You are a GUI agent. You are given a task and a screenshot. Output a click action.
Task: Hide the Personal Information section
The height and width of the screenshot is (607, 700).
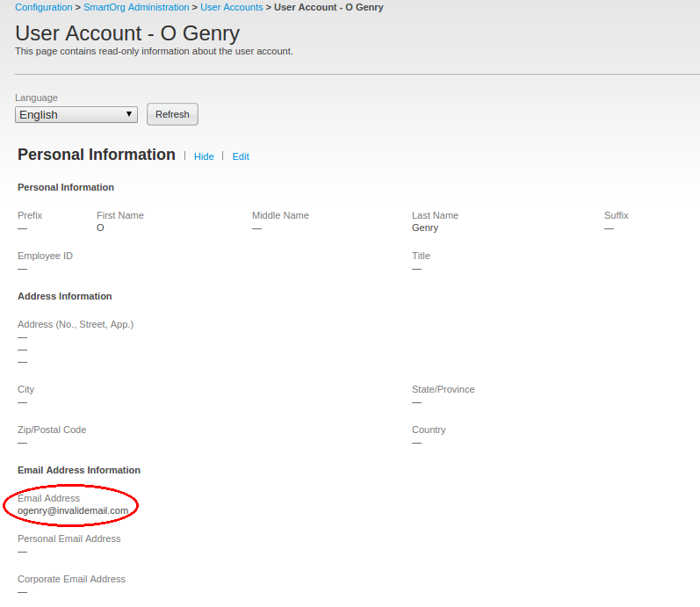click(x=204, y=156)
